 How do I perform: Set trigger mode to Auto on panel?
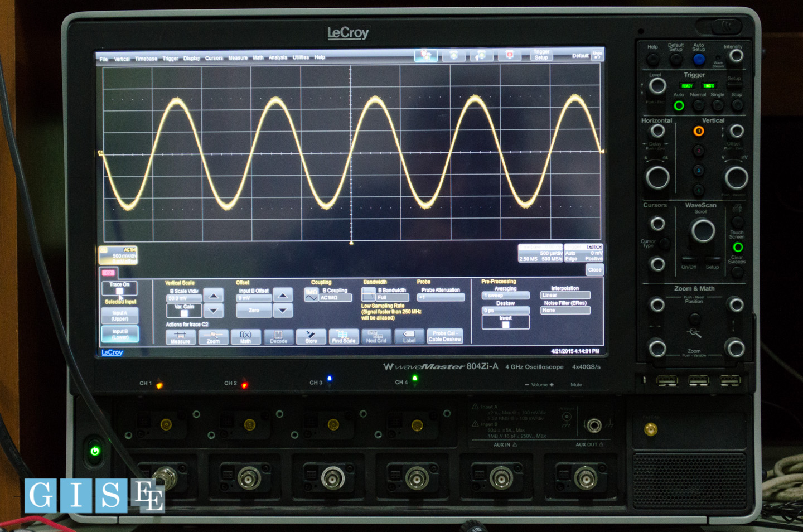pos(679,105)
